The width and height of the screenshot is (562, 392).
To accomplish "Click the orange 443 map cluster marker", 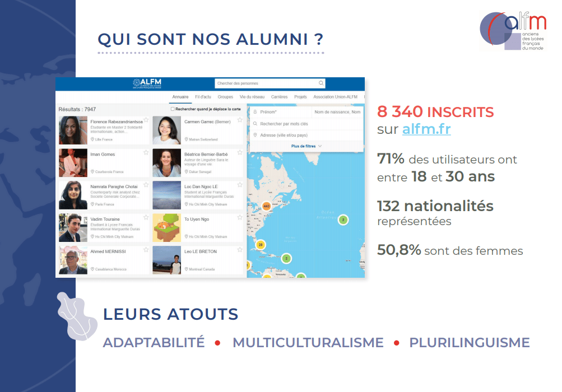I will [266, 207].
